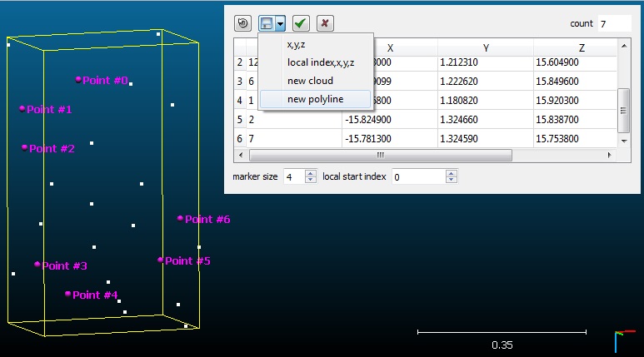Click the Point #5 label in 3D view
The width and height of the screenshot is (644, 357).
point(187,261)
